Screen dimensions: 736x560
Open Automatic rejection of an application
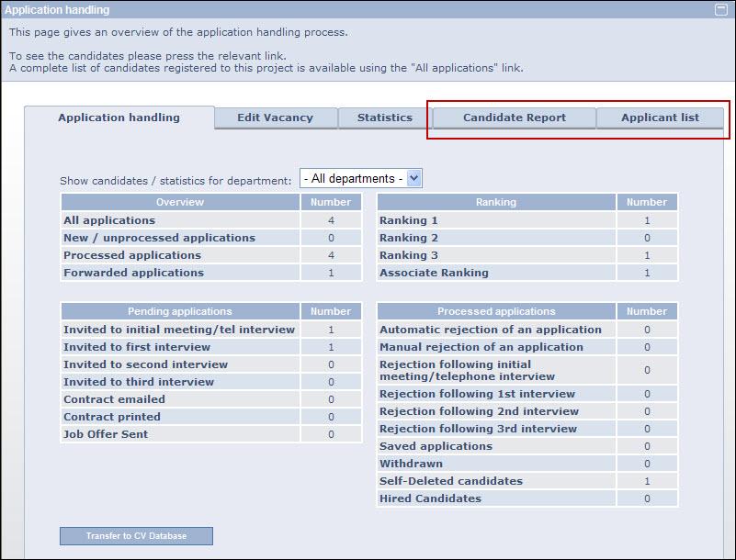[x=491, y=330]
